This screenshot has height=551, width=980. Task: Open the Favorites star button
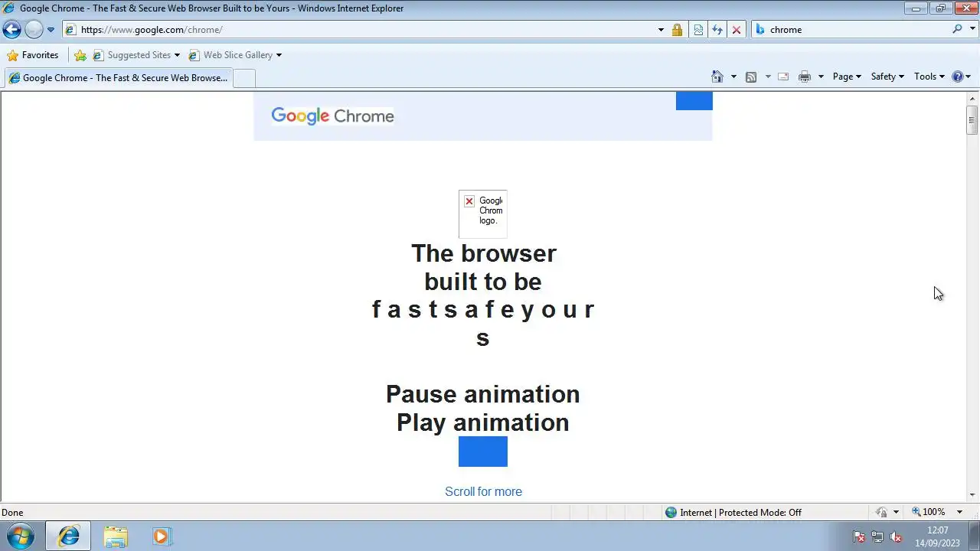click(32, 55)
